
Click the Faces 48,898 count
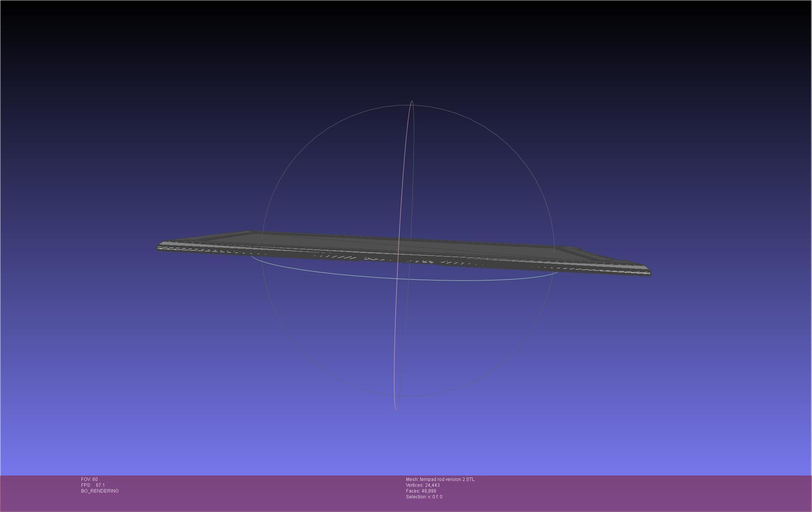(x=421, y=491)
